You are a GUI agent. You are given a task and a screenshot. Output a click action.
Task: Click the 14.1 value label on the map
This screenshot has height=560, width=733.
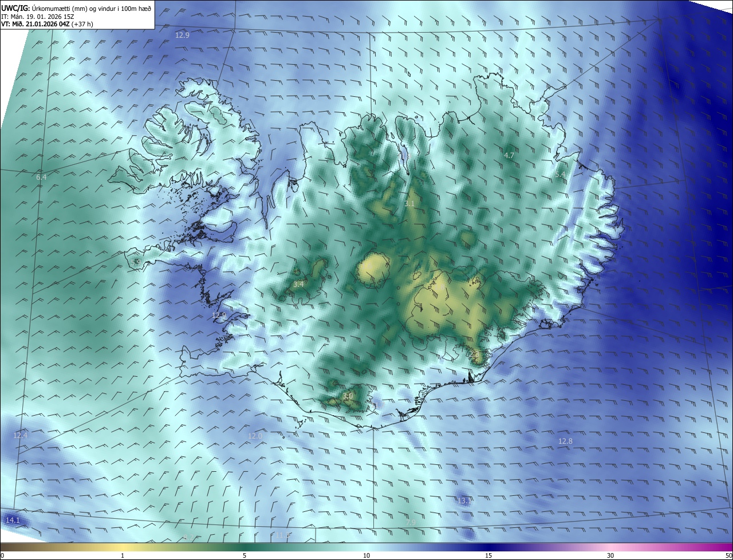point(13,520)
